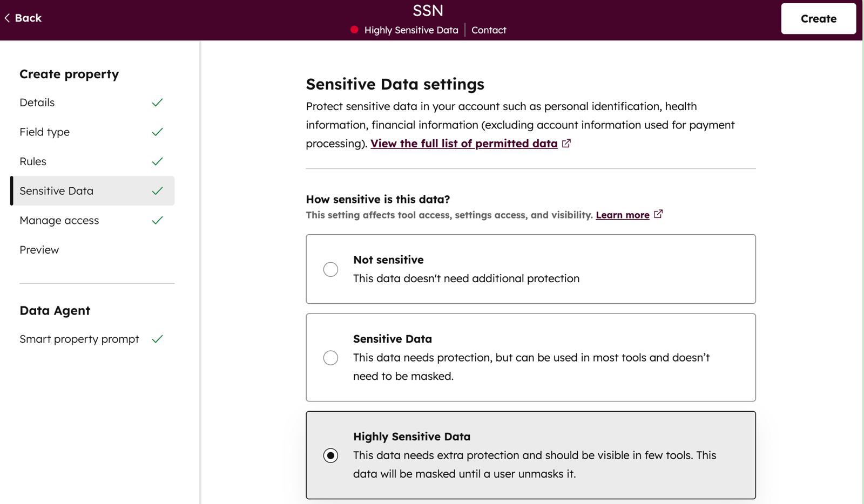Click the red Highly Sensitive Data status dot
The height and width of the screenshot is (504, 864).
(x=355, y=30)
